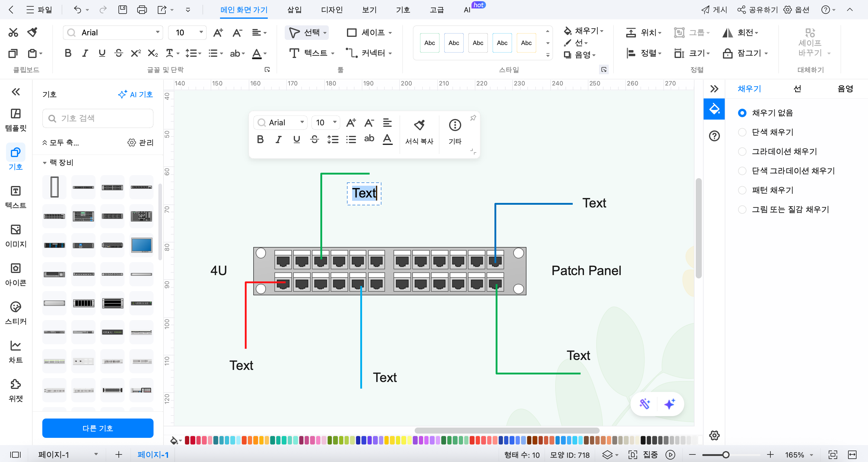
Task: Click the save icon in top bar
Action: (x=123, y=10)
